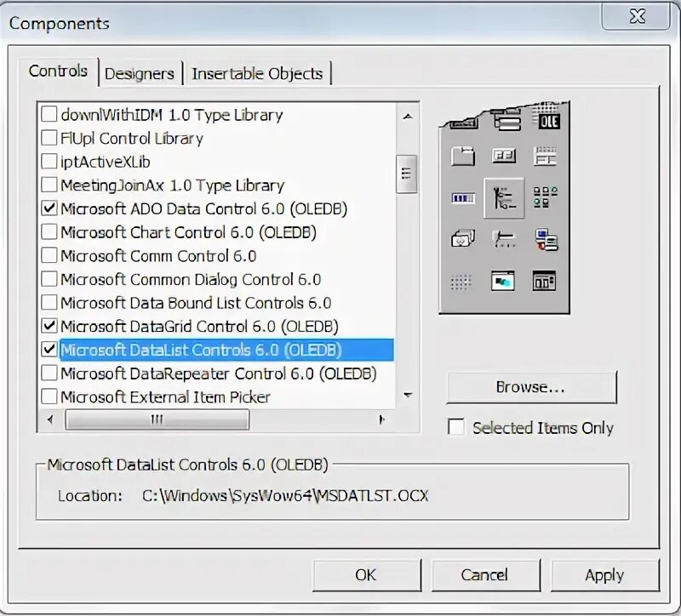Click the list's scroll down arrow
This screenshot has height=616, width=681.
click(408, 395)
